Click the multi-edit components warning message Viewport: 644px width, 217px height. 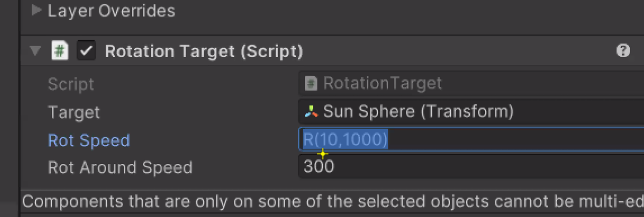333,201
